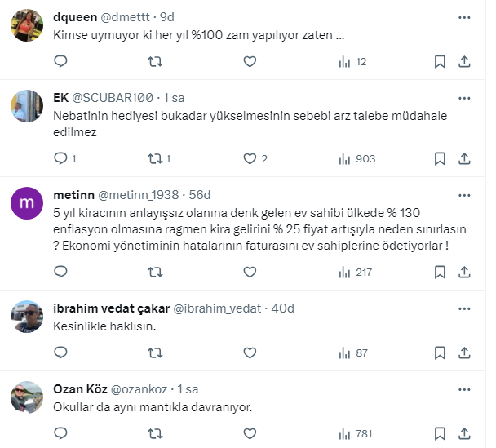Open more options on dqueen's tweet

[x=464, y=17]
